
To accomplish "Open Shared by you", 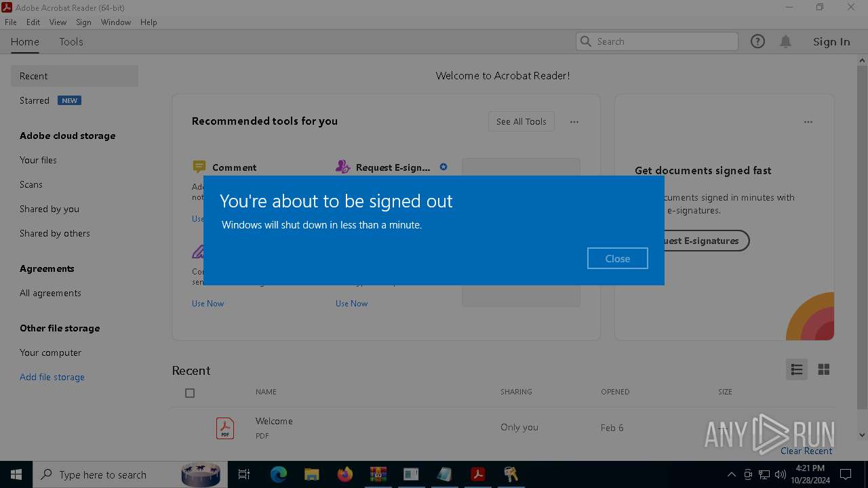I will pos(50,209).
